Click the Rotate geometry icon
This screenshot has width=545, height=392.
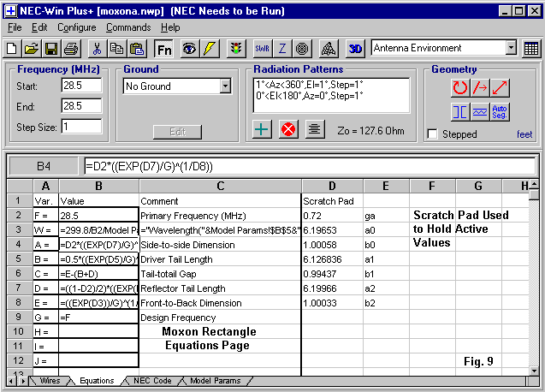[x=460, y=86]
